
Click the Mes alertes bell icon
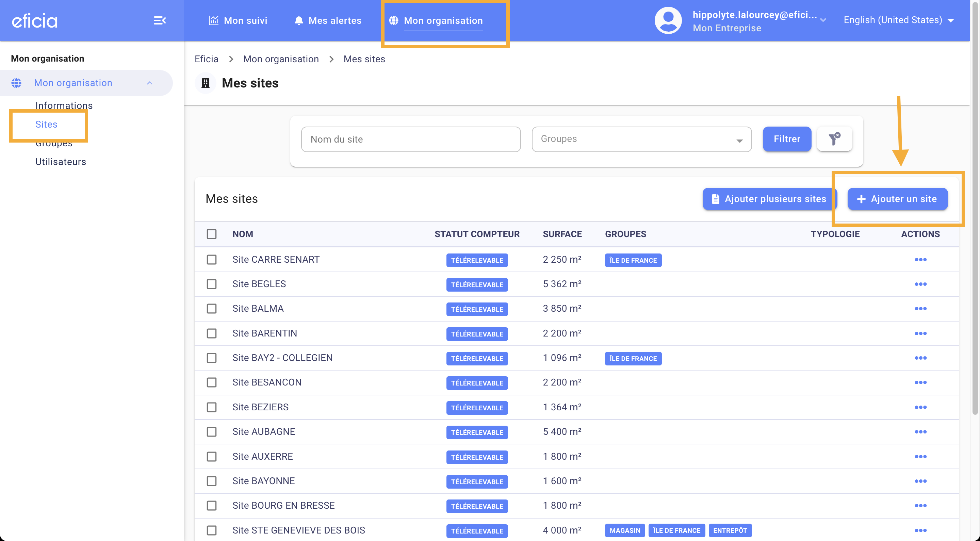pyautogui.click(x=299, y=20)
